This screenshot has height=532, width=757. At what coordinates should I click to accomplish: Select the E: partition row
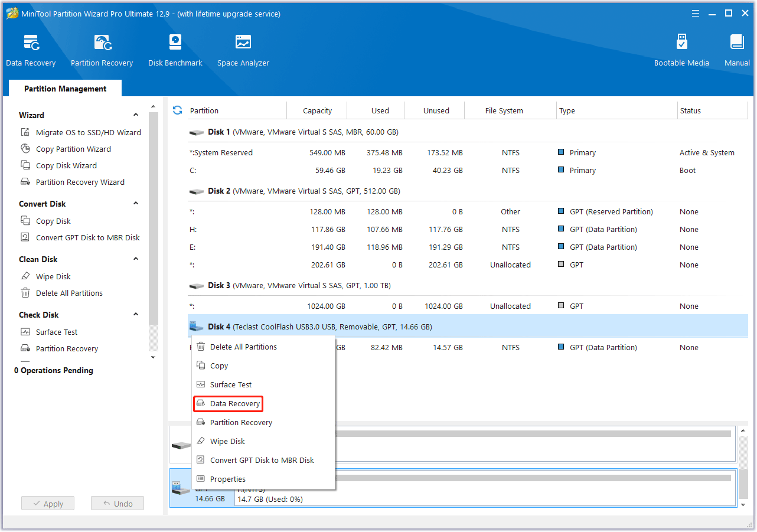click(468, 247)
